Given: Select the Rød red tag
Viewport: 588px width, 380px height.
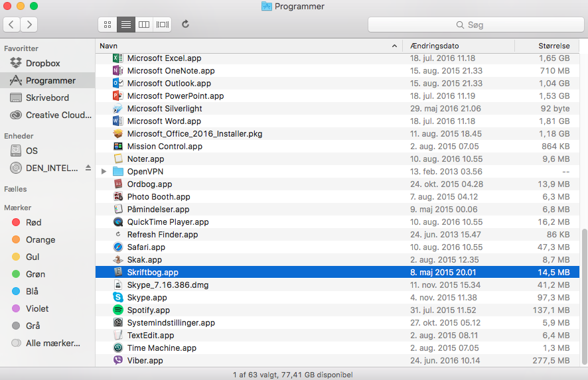Looking at the screenshot, I should click(x=33, y=223).
